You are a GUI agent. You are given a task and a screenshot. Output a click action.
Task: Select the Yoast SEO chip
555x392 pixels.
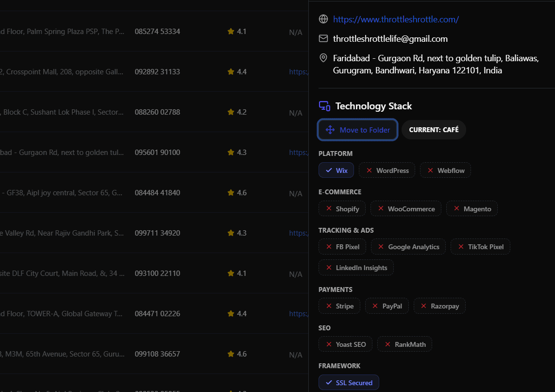tap(345, 344)
